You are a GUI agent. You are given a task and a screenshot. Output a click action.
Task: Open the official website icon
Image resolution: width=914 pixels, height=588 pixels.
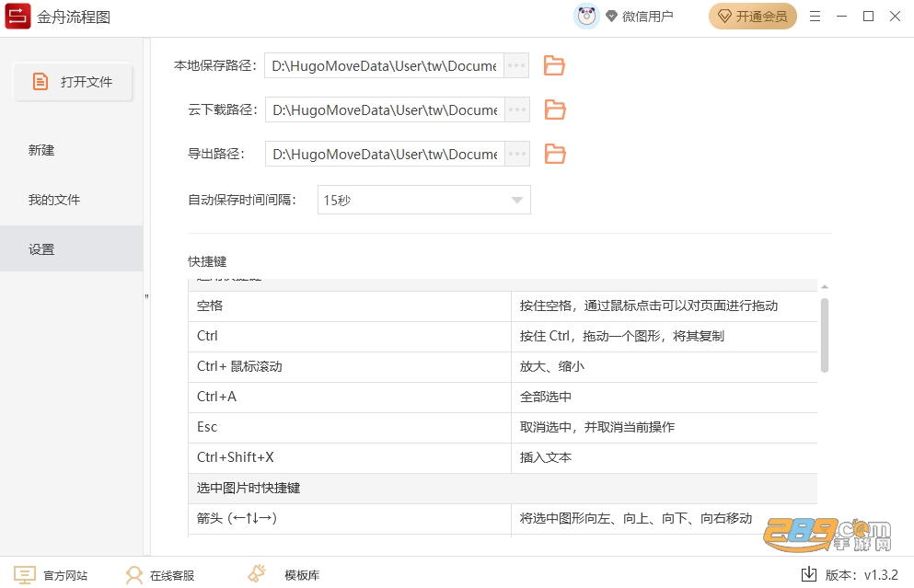24,575
